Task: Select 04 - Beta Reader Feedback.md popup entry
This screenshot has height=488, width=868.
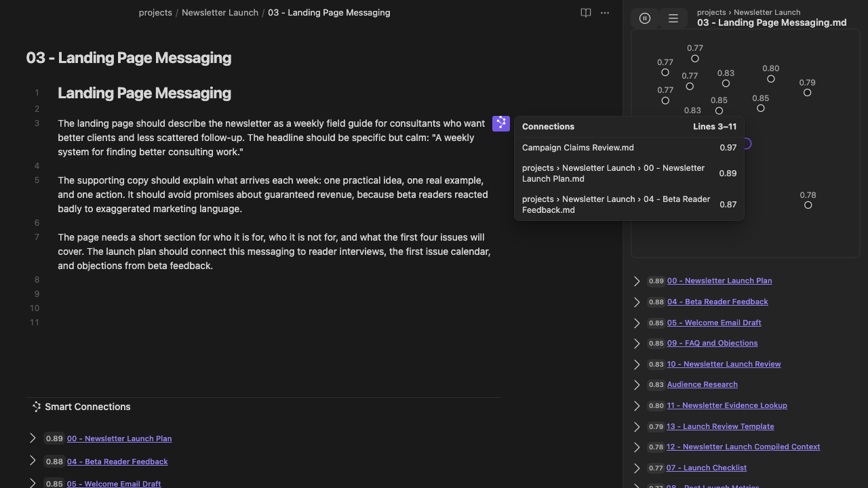Action: (x=629, y=205)
